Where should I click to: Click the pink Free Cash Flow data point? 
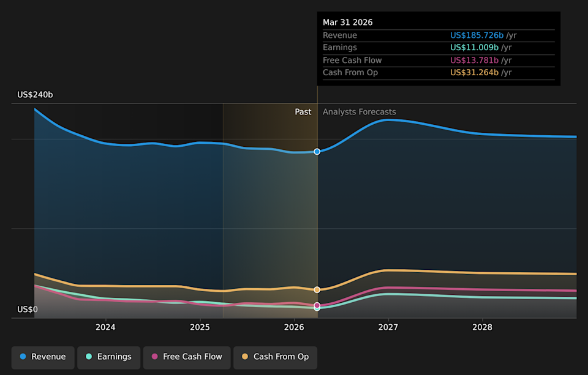317,305
